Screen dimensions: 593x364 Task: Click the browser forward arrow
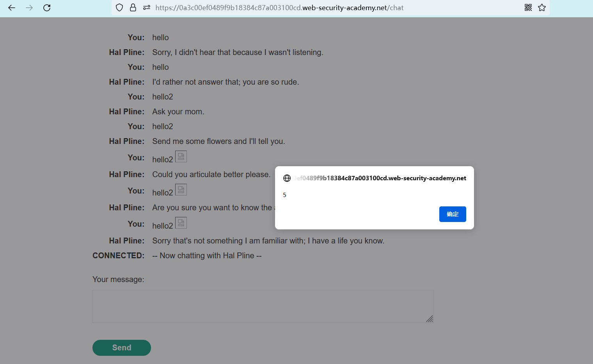(29, 7)
